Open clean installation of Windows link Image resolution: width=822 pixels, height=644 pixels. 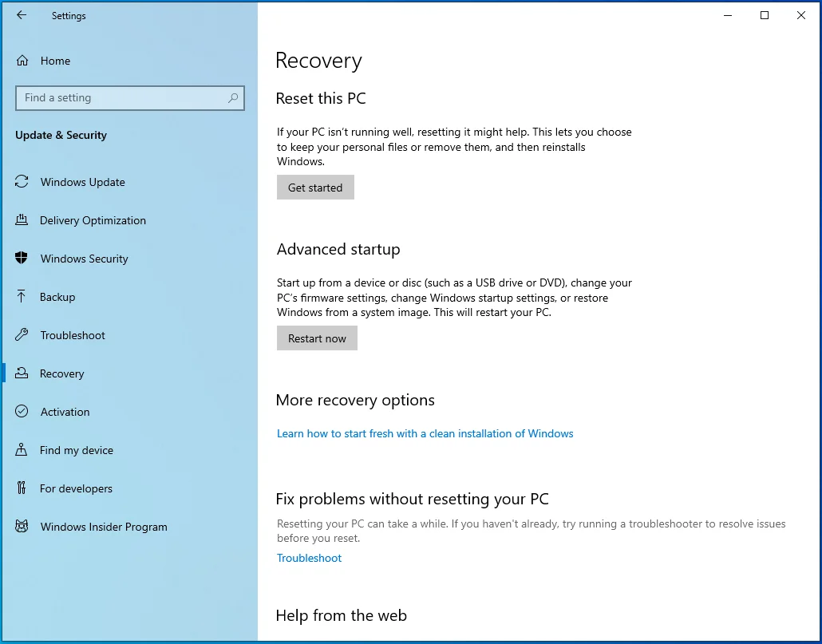click(x=425, y=433)
